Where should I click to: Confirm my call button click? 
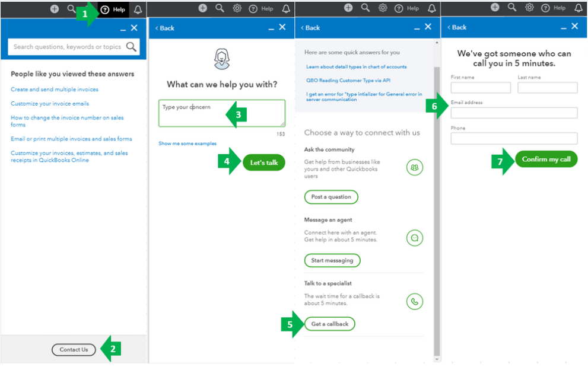point(546,159)
